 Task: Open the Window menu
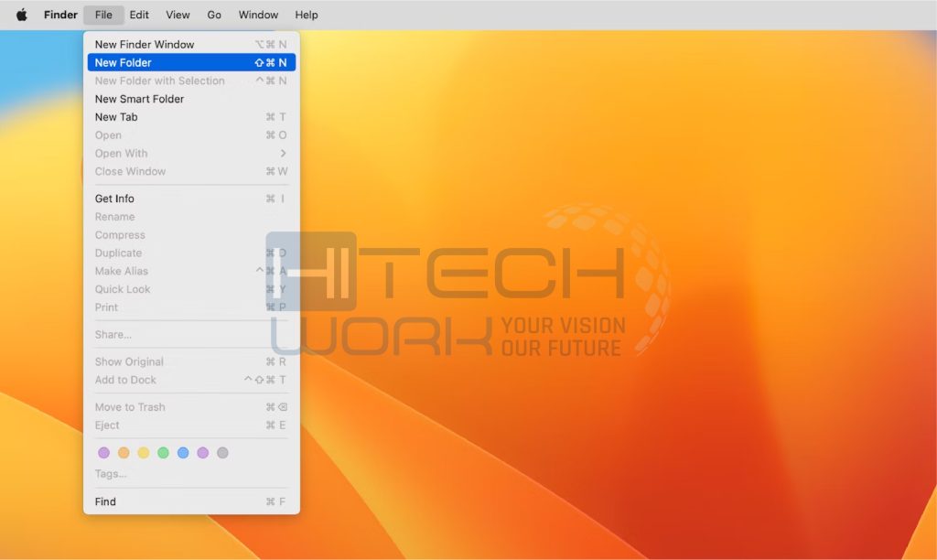pos(258,15)
